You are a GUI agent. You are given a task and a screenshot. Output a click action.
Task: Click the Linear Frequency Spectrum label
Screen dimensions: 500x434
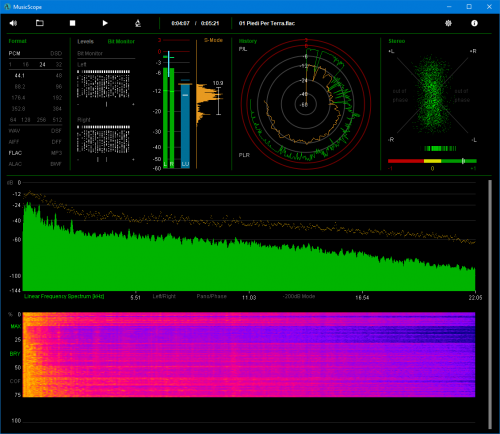pos(64,296)
